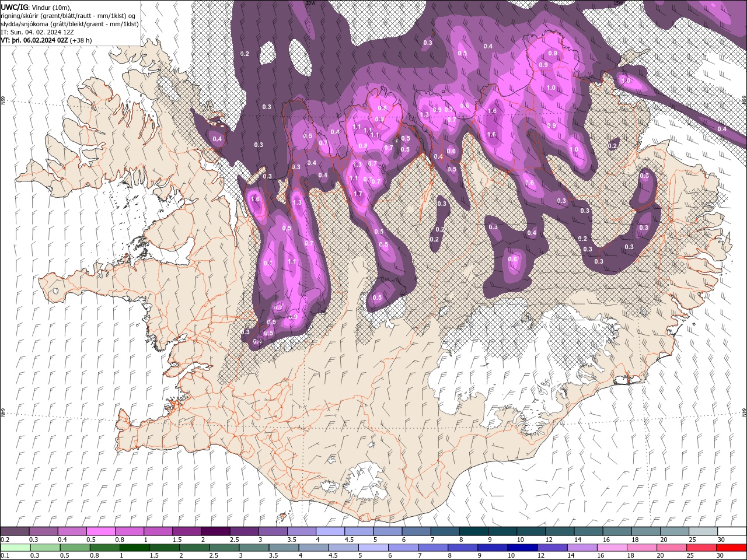Click the lavender swatch at snowfall 4
Screen dimensions: 747x560
click(x=330, y=531)
